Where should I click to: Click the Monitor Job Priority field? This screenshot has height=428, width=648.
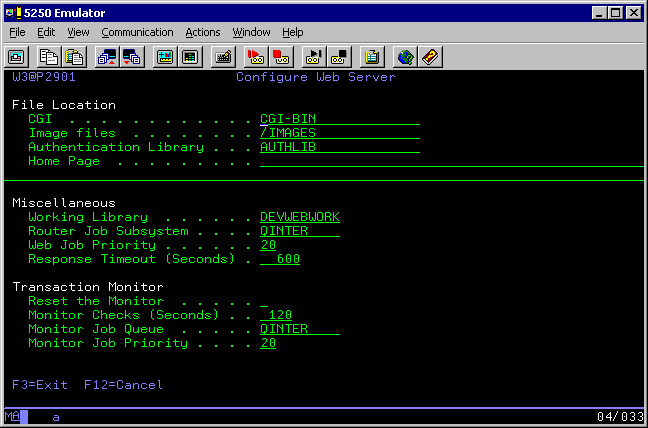point(268,343)
